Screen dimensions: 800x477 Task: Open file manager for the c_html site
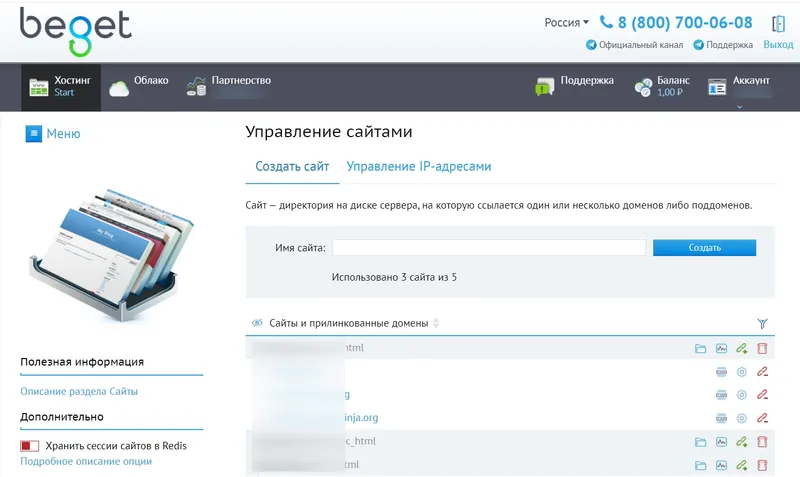click(x=701, y=442)
